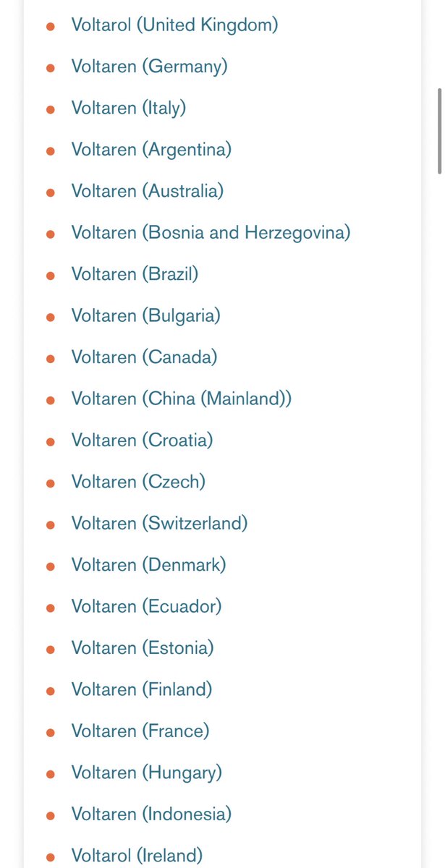Open Voltaren (Finland) entry

[141, 689]
